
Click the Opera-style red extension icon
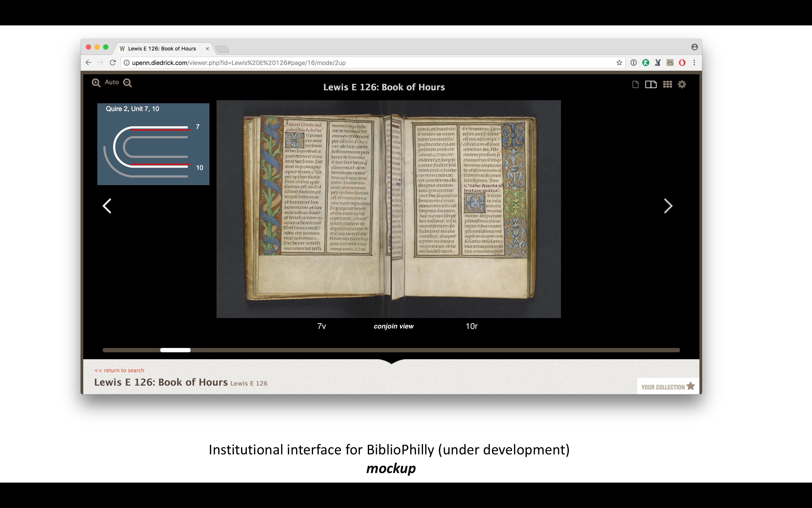tap(682, 62)
